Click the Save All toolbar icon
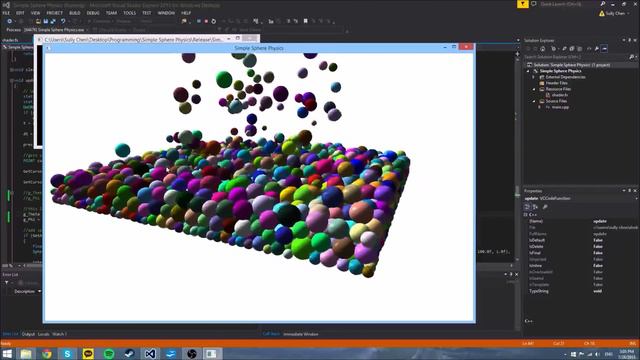The image size is (640, 360). click(x=53, y=21)
